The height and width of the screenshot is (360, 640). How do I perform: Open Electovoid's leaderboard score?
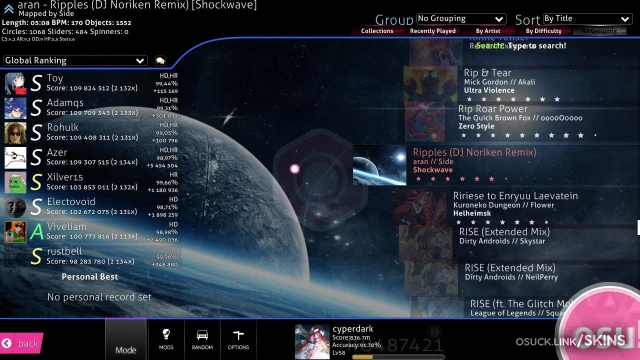[91, 207]
